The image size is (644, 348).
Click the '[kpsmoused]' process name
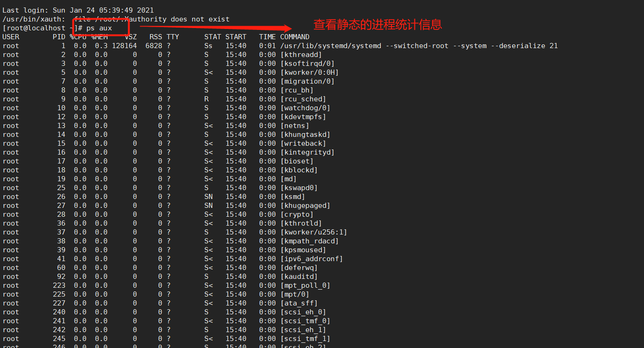click(303, 250)
